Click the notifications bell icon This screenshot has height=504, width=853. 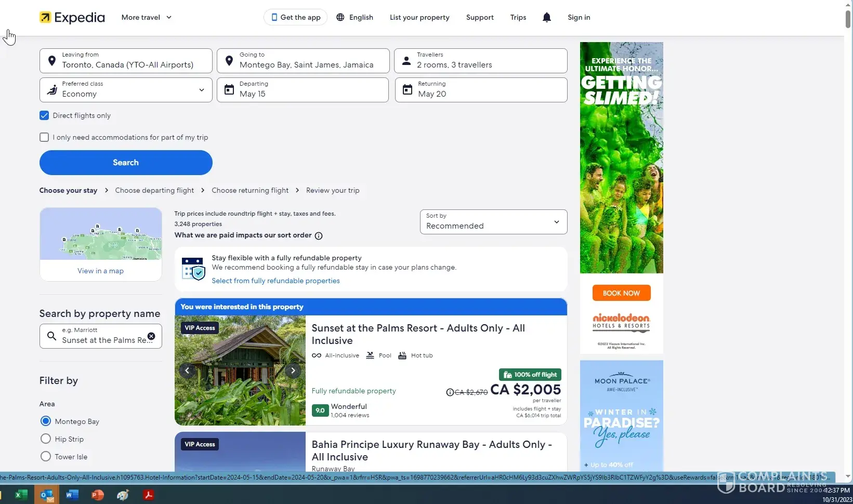click(546, 17)
